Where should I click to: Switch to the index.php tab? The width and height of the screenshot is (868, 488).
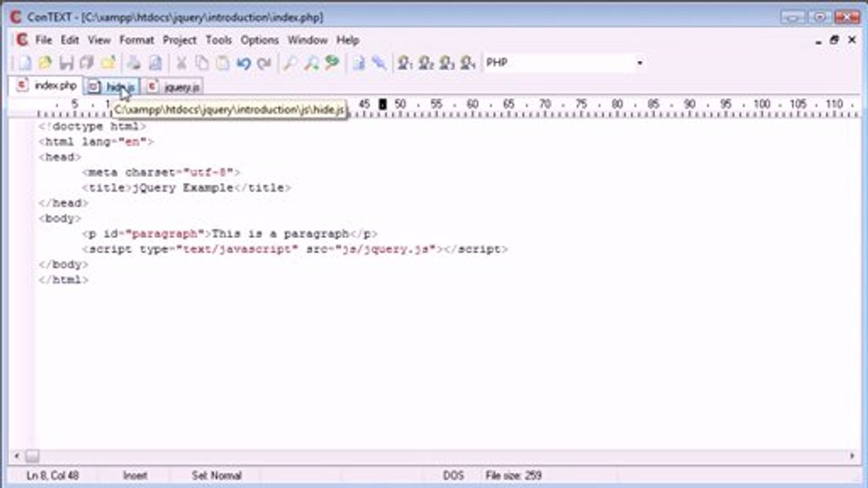(47, 86)
